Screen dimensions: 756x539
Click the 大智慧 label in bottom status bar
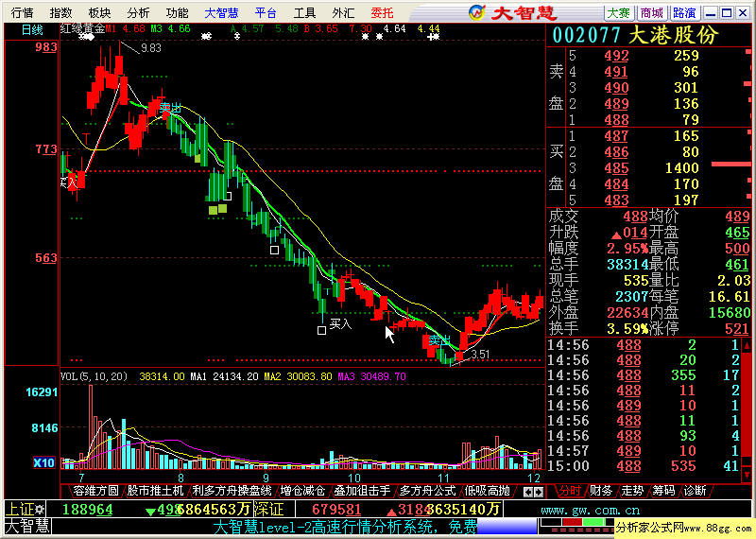(27, 526)
